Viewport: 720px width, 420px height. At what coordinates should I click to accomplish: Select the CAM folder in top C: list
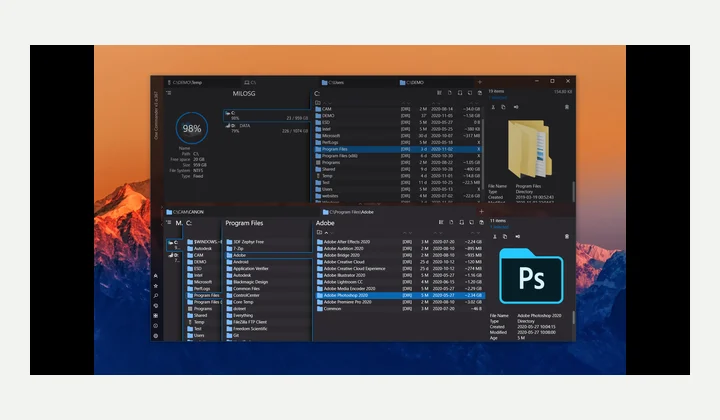(x=398, y=109)
